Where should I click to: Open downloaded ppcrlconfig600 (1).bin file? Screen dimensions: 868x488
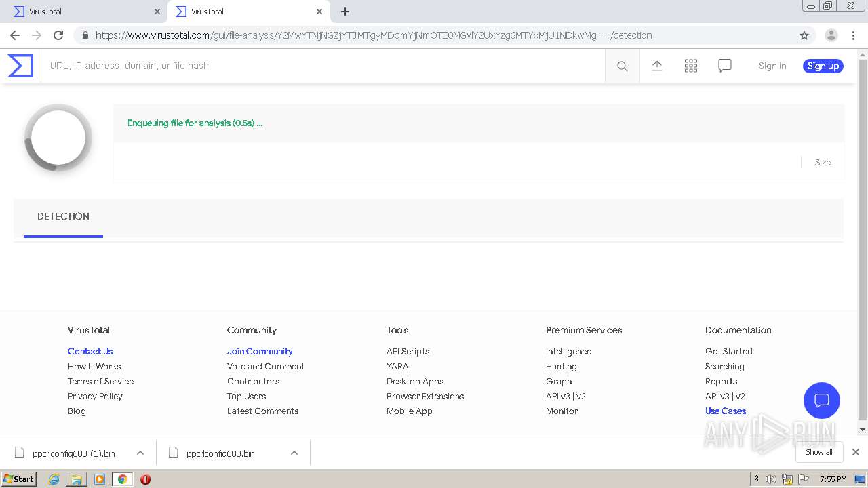(74, 453)
